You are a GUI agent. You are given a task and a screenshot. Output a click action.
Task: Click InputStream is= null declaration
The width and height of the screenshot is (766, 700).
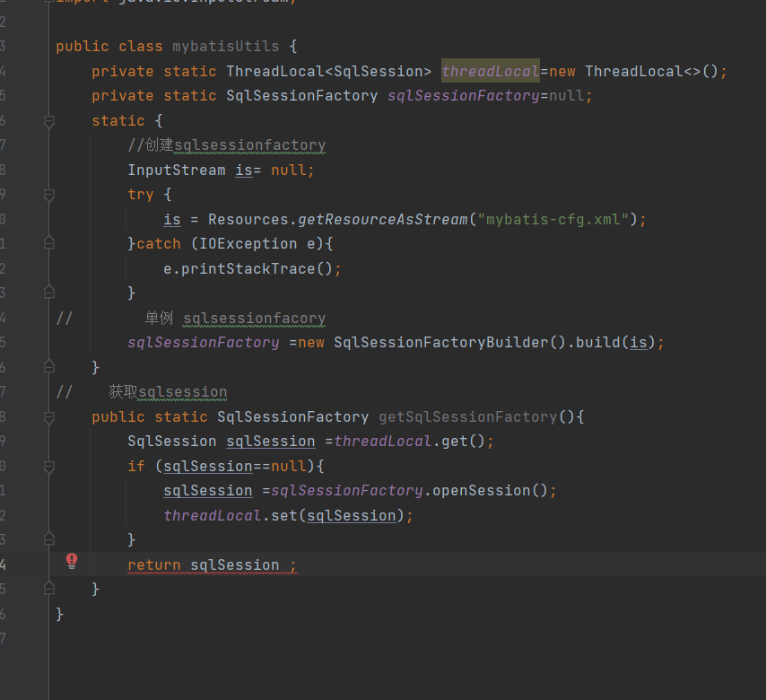pos(221,171)
